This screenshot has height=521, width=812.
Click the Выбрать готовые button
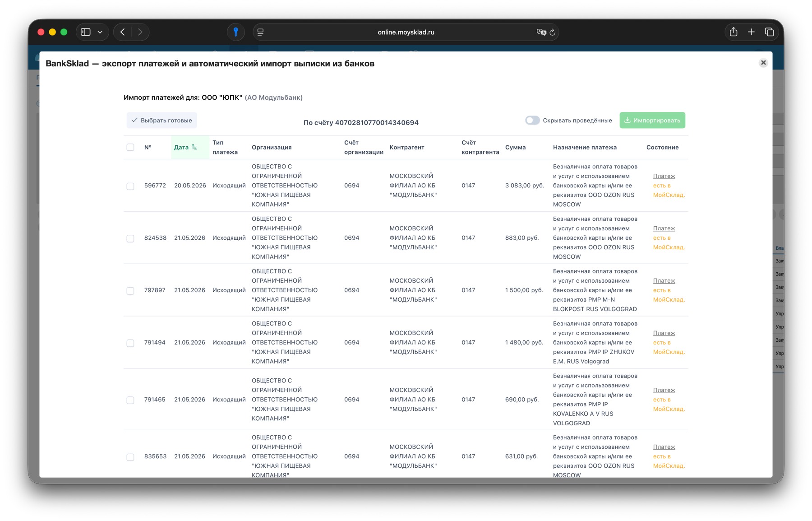(161, 121)
